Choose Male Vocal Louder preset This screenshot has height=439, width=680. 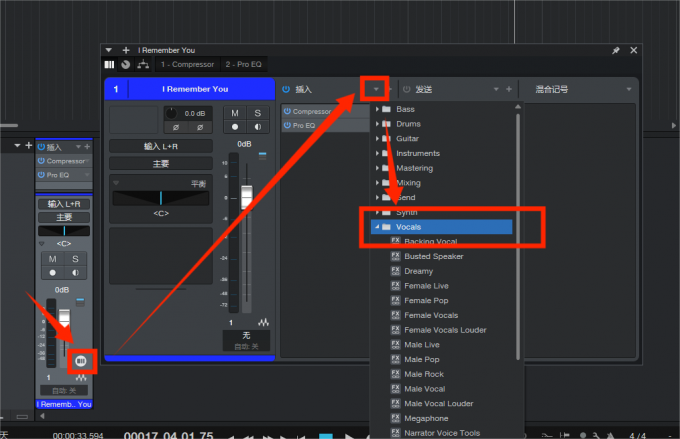pos(438,403)
